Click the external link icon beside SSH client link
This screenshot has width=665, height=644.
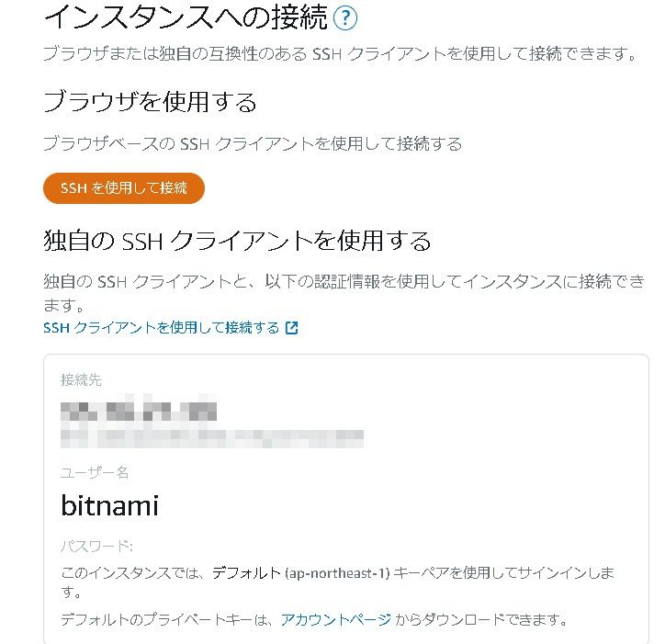click(292, 328)
